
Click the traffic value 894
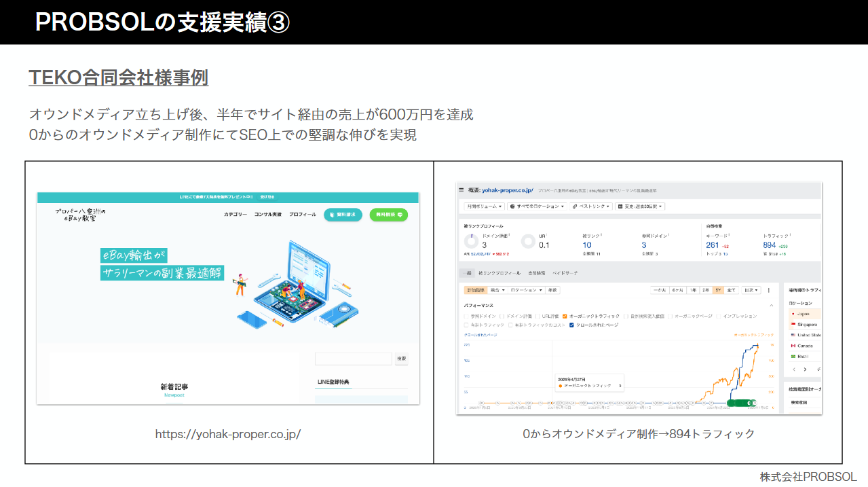pos(770,245)
